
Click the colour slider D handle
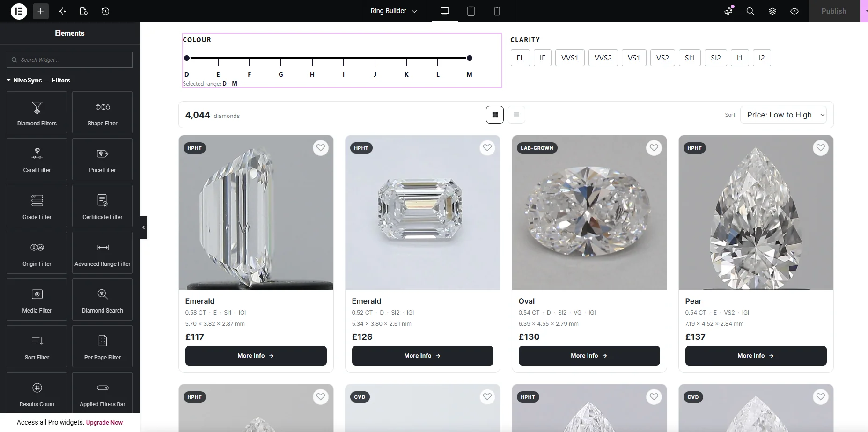187,58
